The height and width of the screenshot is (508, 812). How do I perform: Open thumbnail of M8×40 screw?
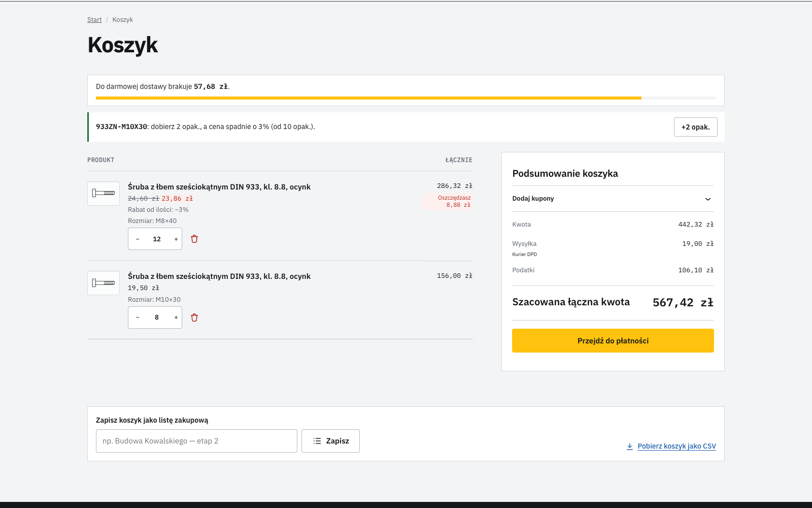click(x=104, y=194)
